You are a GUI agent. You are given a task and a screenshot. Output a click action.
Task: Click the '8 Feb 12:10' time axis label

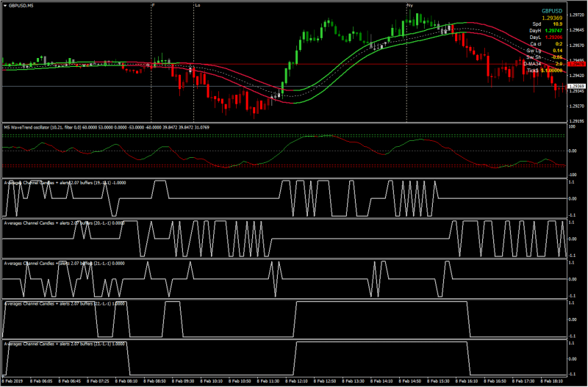(x=297, y=381)
